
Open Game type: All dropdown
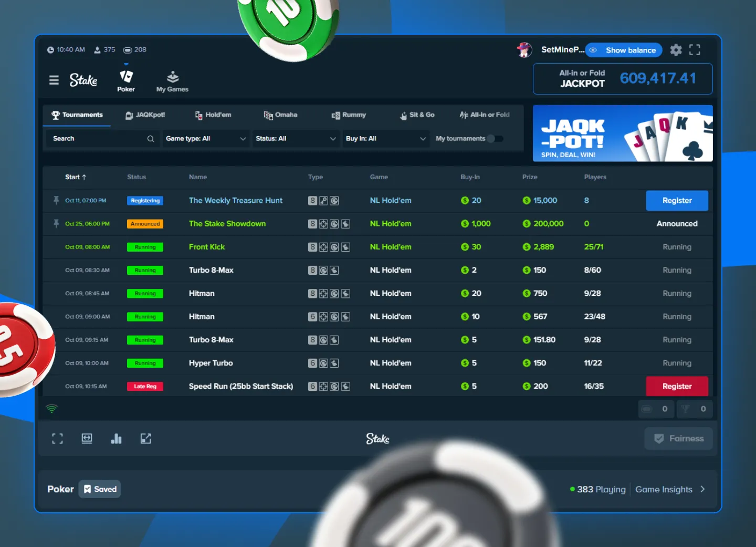(205, 139)
